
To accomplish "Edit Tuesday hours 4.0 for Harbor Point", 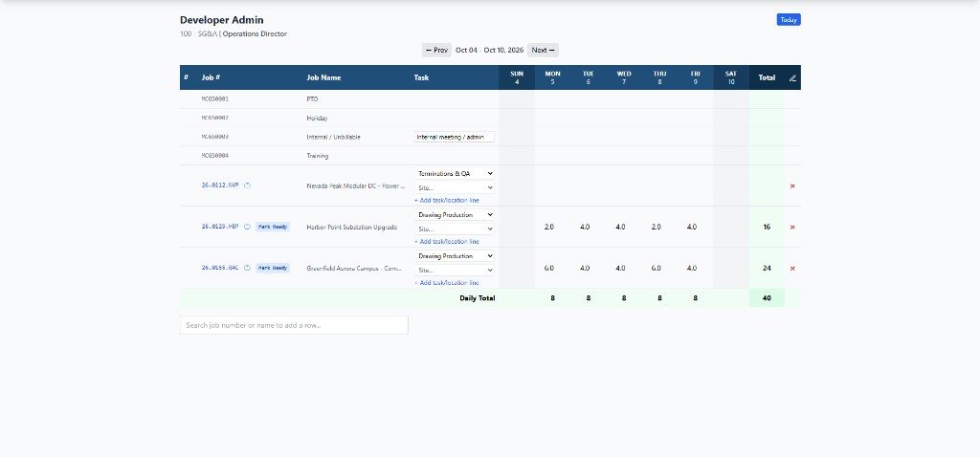I will coord(585,228).
